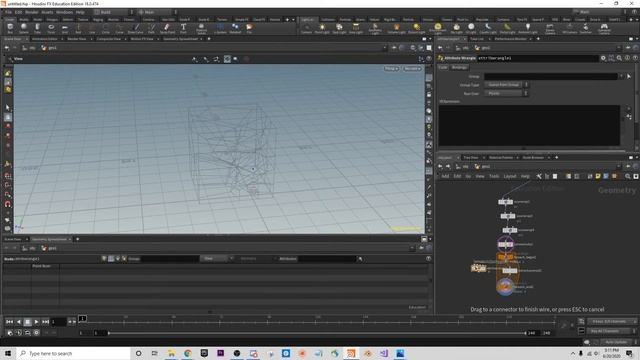Image resolution: width=640 pixels, height=360 pixels.
Task: Open the Persp viewport camera dropdown
Action: click(391, 69)
